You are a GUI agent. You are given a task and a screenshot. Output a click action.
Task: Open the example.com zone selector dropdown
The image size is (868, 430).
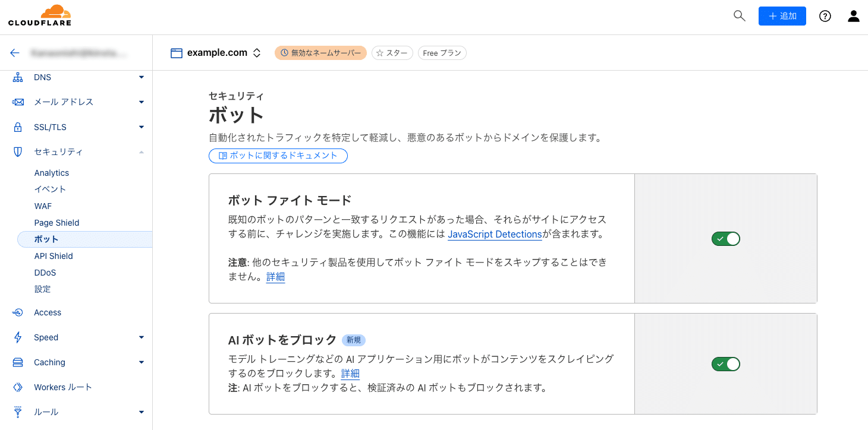[256, 52]
